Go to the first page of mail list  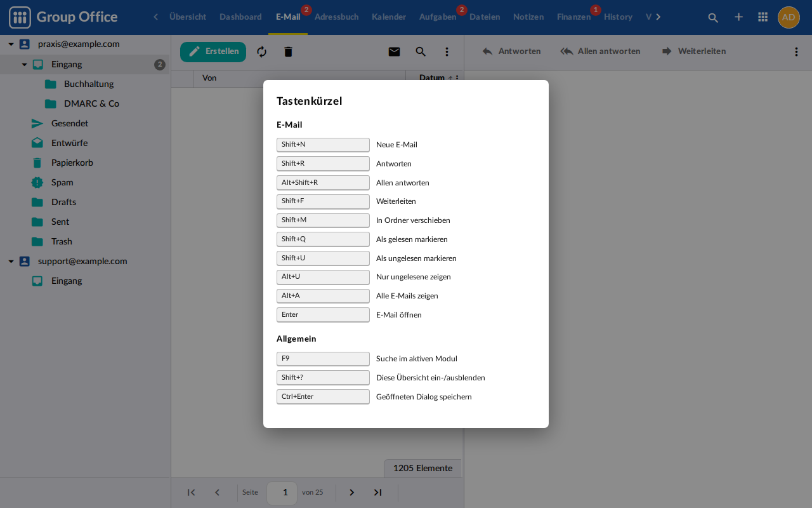tap(191, 492)
